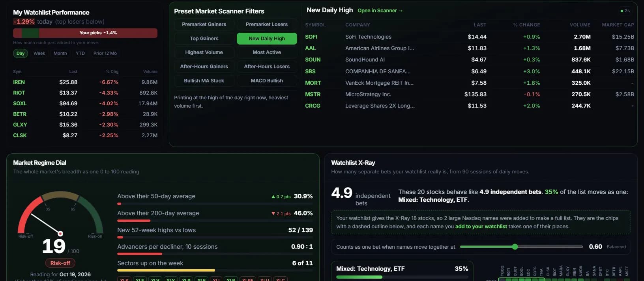Select the Highest Volume preset filter

click(x=204, y=52)
